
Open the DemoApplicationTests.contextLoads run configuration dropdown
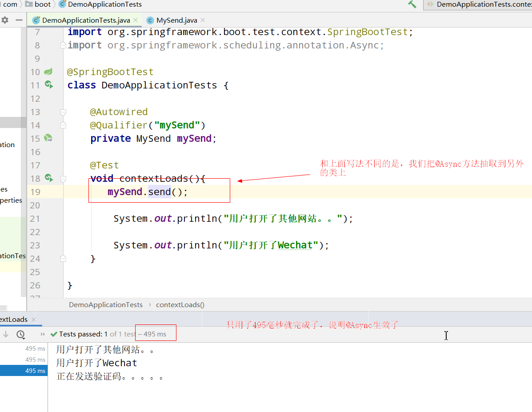[x=478, y=5]
